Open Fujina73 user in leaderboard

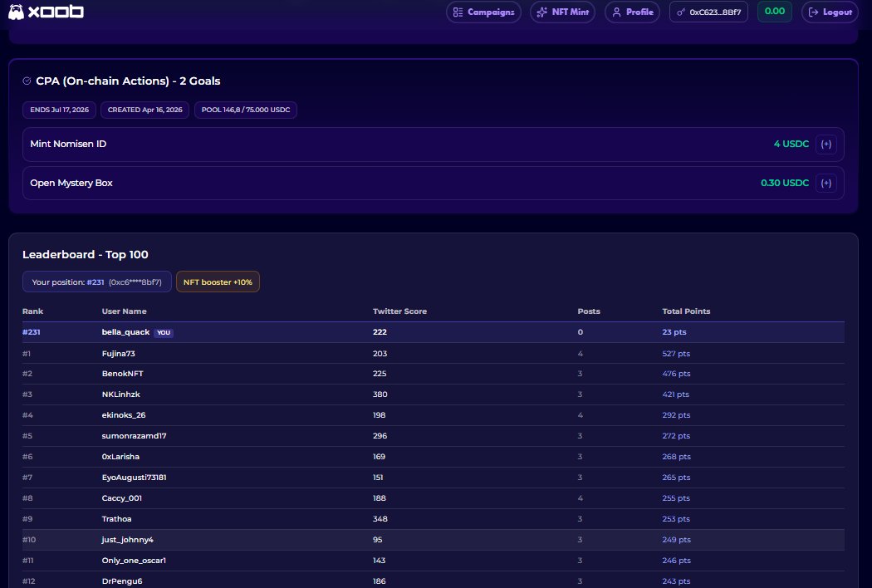tap(118, 353)
